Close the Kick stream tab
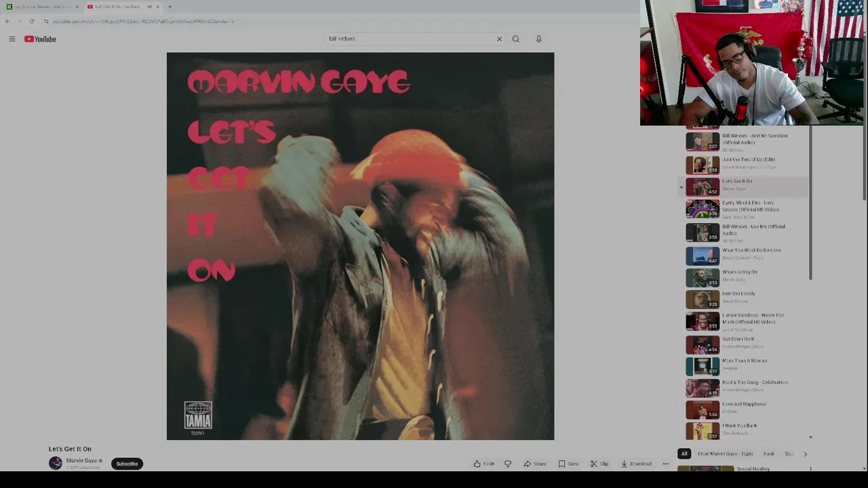The height and width of the screenshot is (488, 868). coord(77,7)
